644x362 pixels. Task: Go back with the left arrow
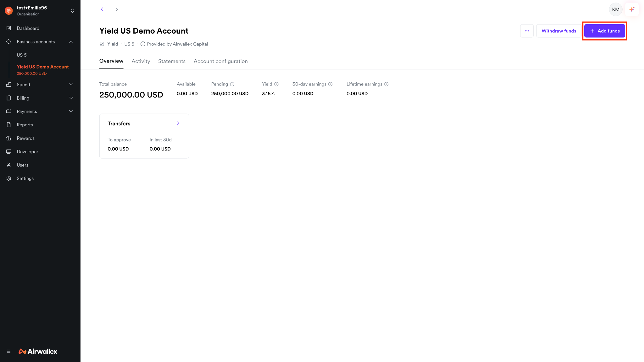tap(102, 9)
